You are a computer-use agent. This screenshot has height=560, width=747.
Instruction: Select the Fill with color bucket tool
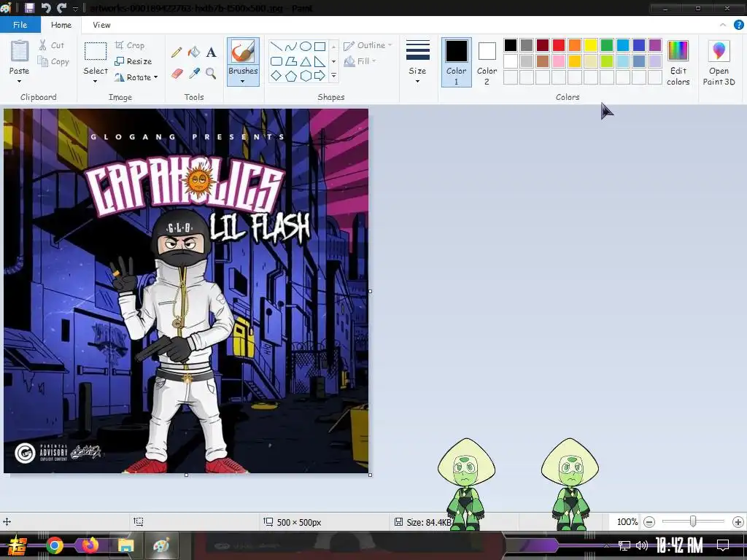tap(193, 52)
